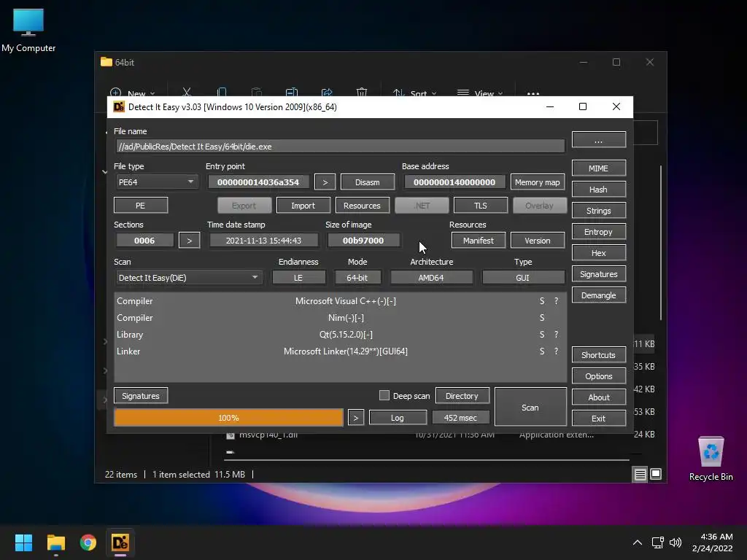Screen dimensions: 747x560
Task: Click the Entry point address field
Action: tap(258, 182)
